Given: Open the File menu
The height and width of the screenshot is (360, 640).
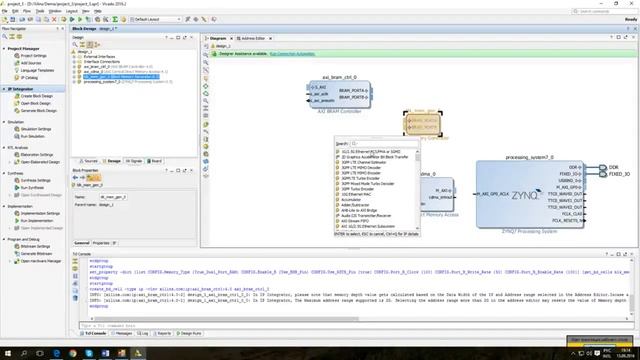Looking at the screenshot, I should [4, 11].
